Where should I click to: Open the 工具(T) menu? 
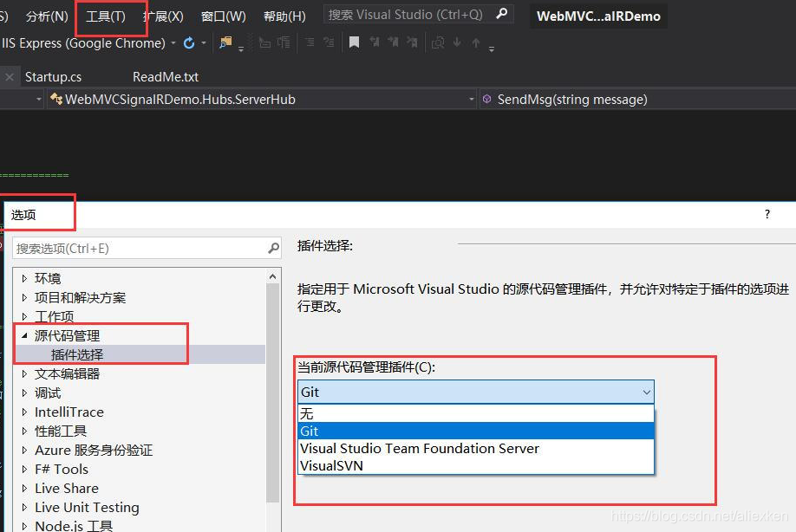point(106,16)
